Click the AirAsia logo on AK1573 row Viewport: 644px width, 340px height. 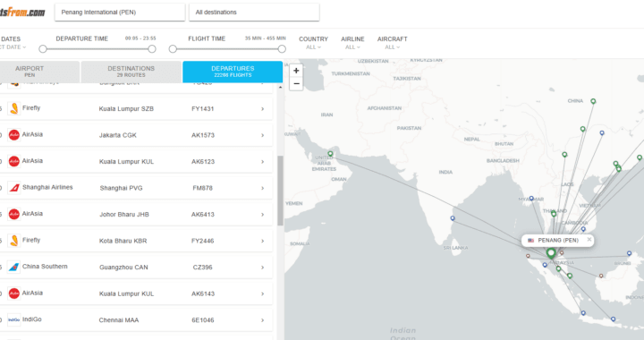14,135
